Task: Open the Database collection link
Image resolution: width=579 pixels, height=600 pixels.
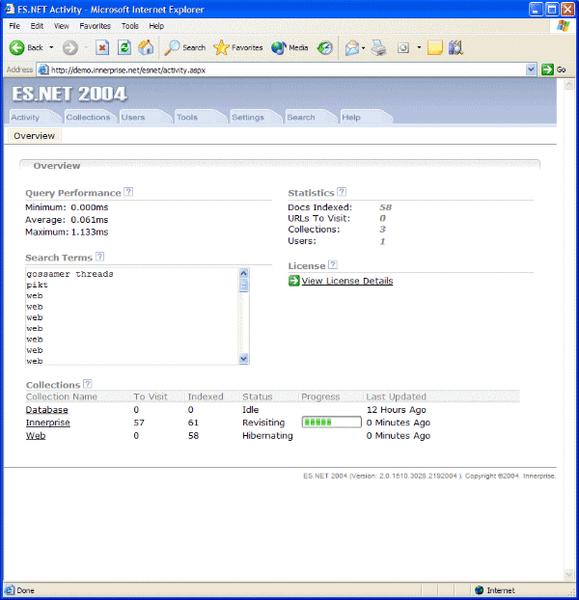Action: 47,410
